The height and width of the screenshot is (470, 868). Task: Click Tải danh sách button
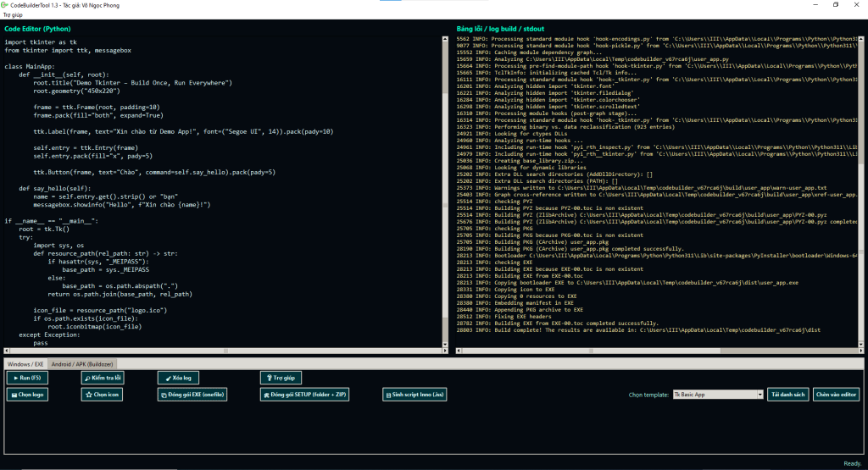pos(787,395)
